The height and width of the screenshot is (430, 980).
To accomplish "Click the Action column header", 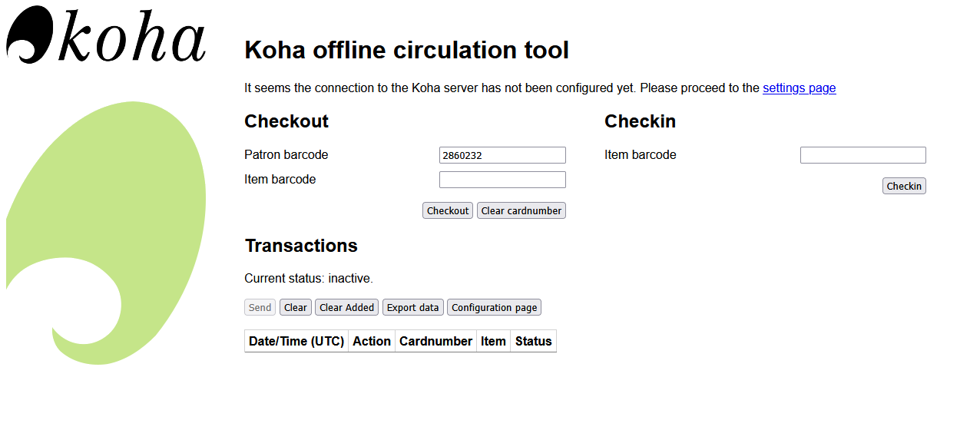I will [372, 341].
